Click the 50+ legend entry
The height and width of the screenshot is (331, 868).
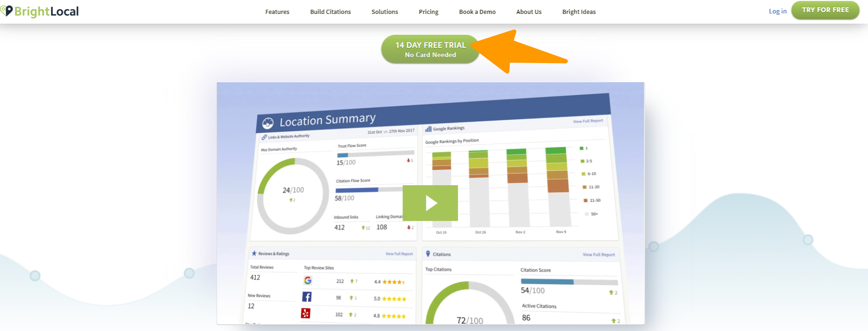(591, 214)
